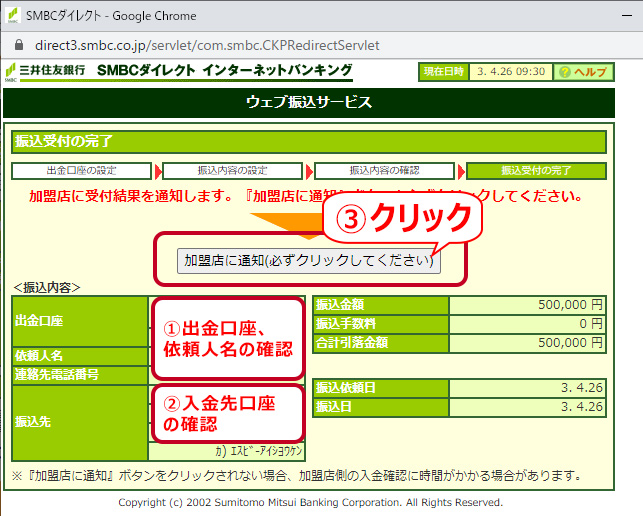
Task: Select the 振込受付の完了 step
Action: click(536, 171)
